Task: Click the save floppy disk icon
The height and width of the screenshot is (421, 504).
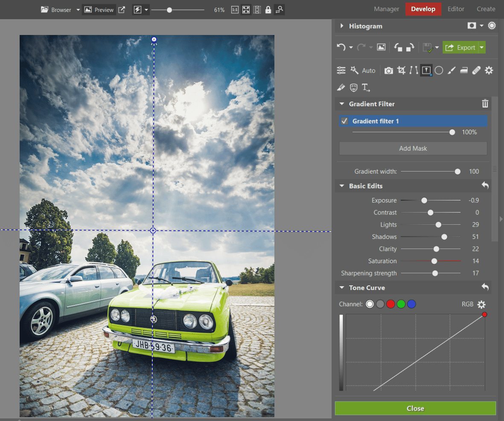Action: click(x=428, y=48)
